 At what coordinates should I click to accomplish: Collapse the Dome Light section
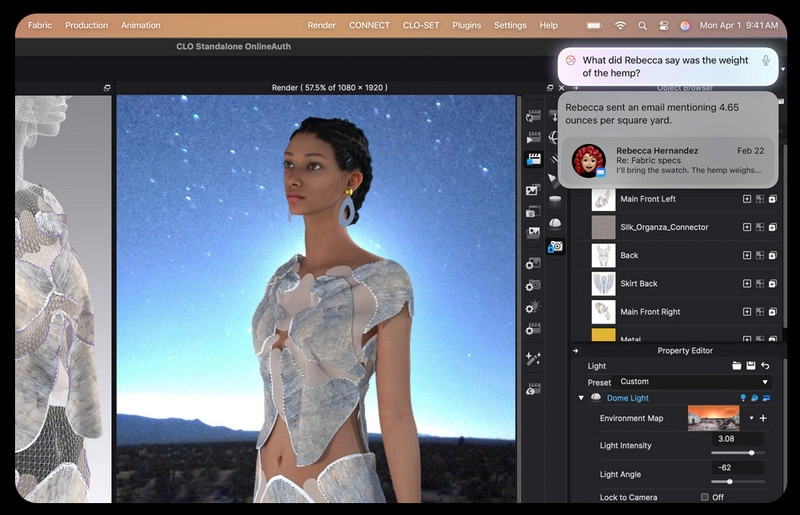[581, 398]
